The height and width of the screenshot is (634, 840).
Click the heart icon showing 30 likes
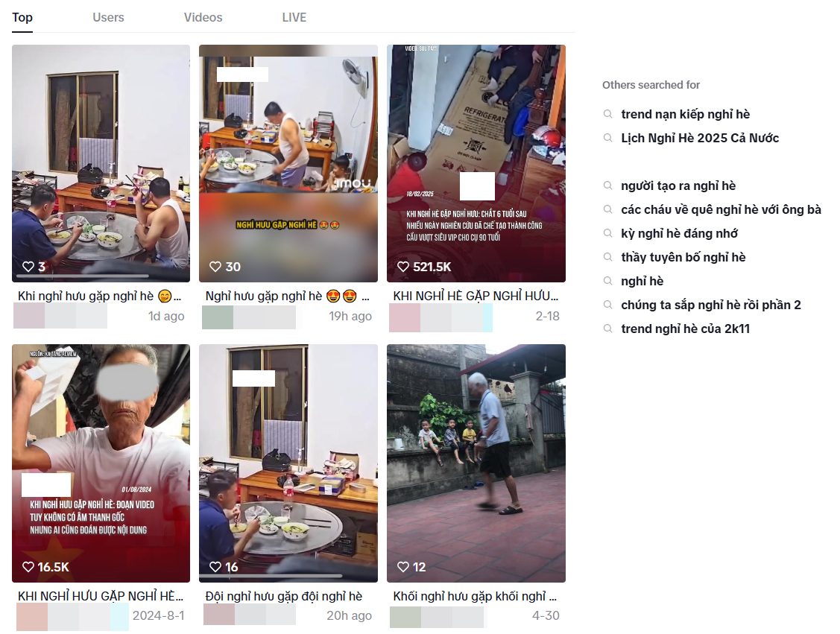pos(215,267)
